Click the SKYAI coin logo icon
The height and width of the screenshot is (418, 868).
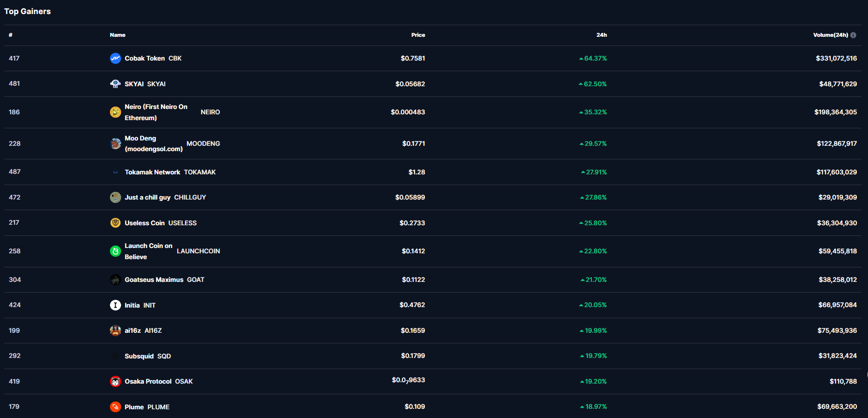(x=115, y=84)
